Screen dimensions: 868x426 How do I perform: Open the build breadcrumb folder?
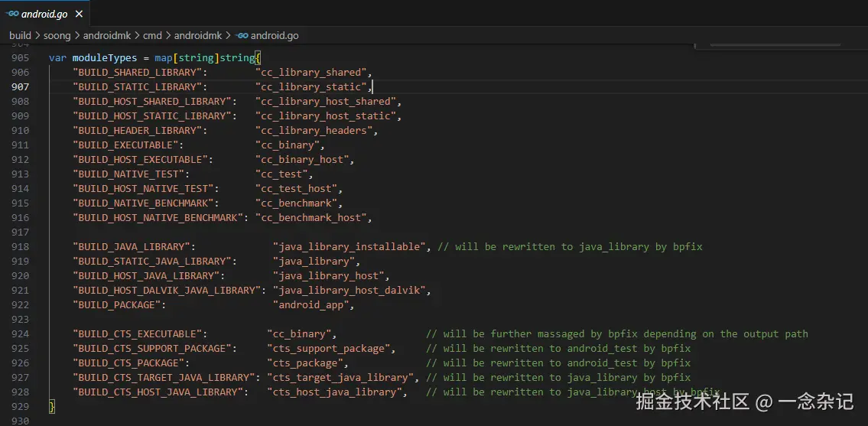pyautogui.click(x=20, y=35)
